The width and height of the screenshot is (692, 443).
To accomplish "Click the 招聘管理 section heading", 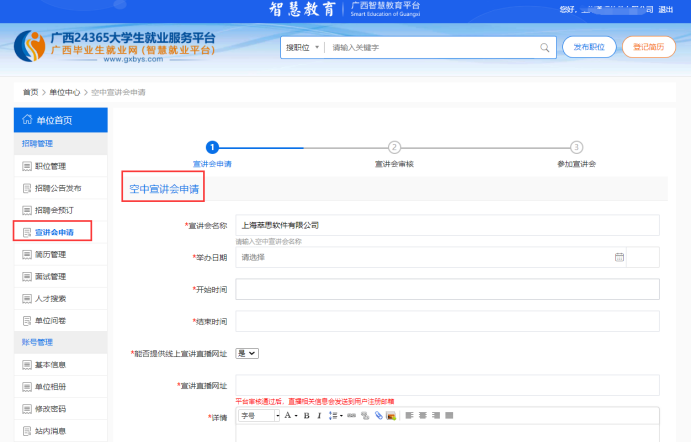I will (38, 144).
